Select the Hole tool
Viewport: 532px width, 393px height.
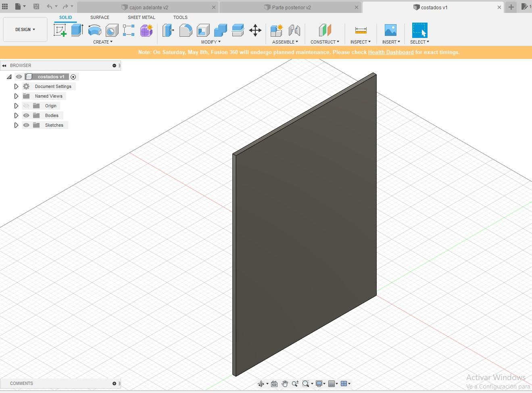point(112,30)
